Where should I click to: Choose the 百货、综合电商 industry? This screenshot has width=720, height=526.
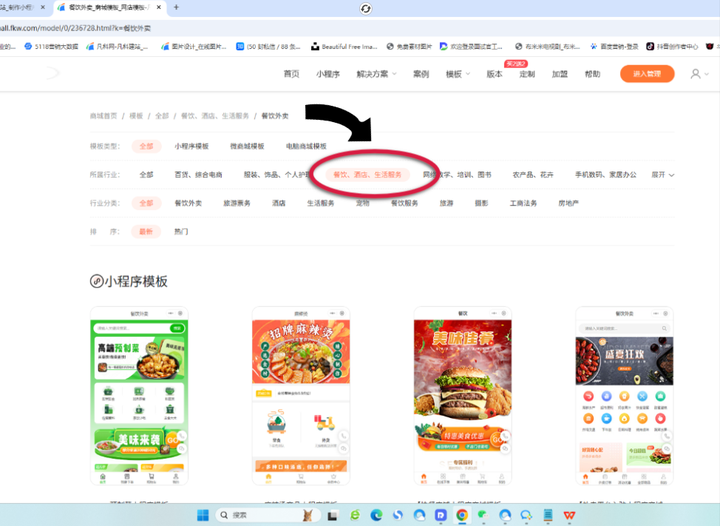point(198,174)
